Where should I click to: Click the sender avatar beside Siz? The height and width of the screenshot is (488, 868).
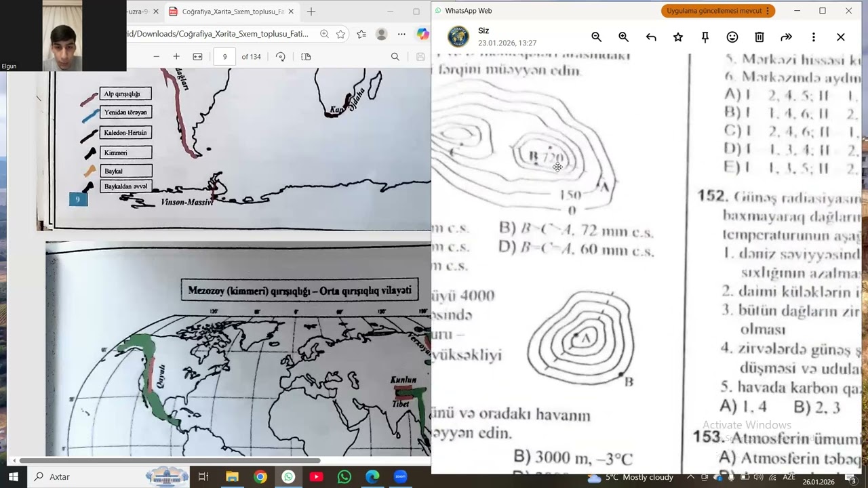[458, 37]
